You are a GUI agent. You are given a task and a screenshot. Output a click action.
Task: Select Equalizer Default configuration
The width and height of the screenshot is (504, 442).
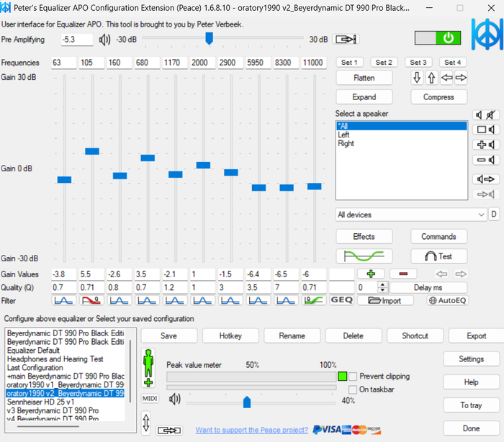(x=66, y=351)
